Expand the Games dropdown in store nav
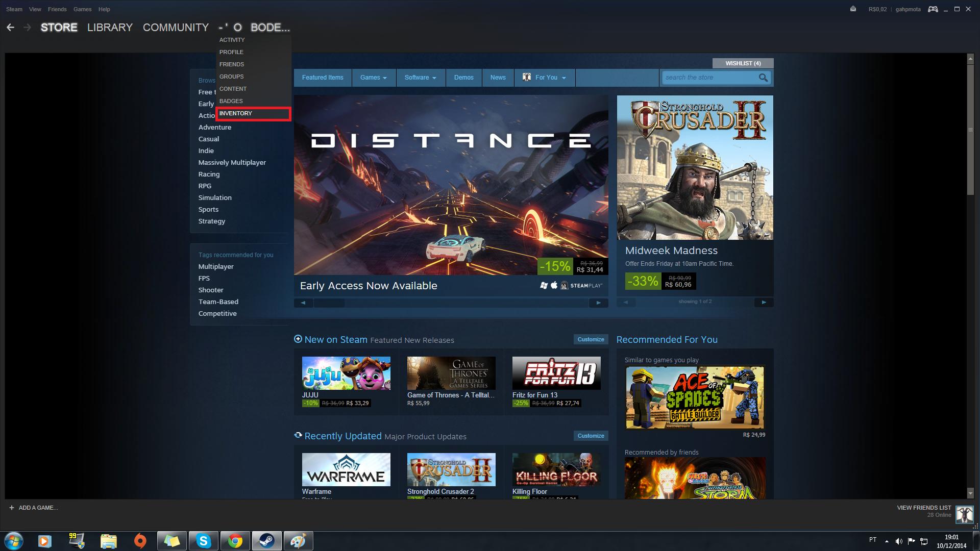 tap(374, 78)
